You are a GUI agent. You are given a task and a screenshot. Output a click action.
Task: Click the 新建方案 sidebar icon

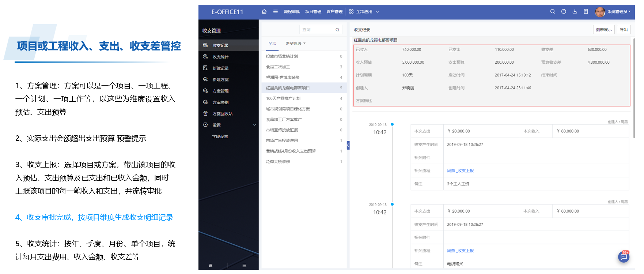(x=205, y=79)
